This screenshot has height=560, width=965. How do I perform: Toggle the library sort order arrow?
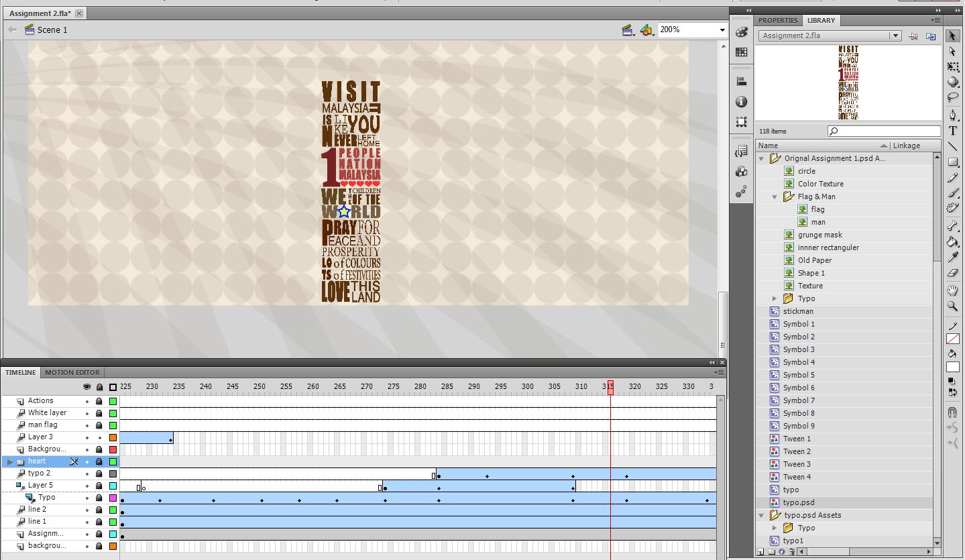point(884,146)
